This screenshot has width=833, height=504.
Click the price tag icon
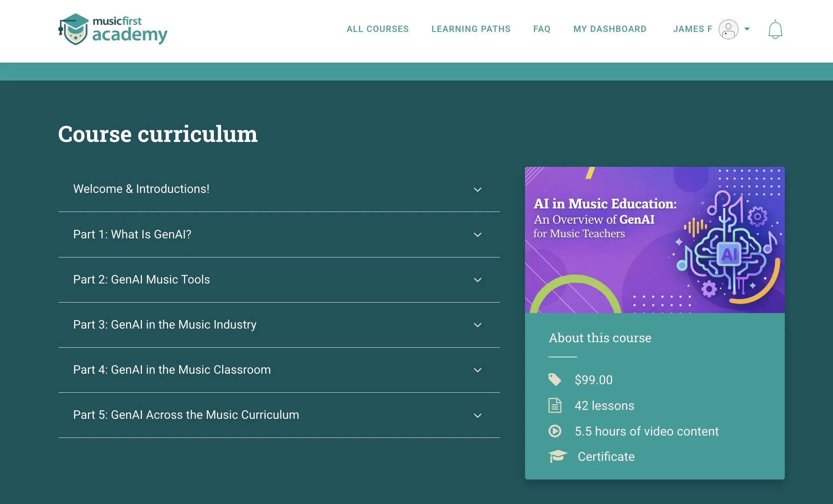point(555,380)
